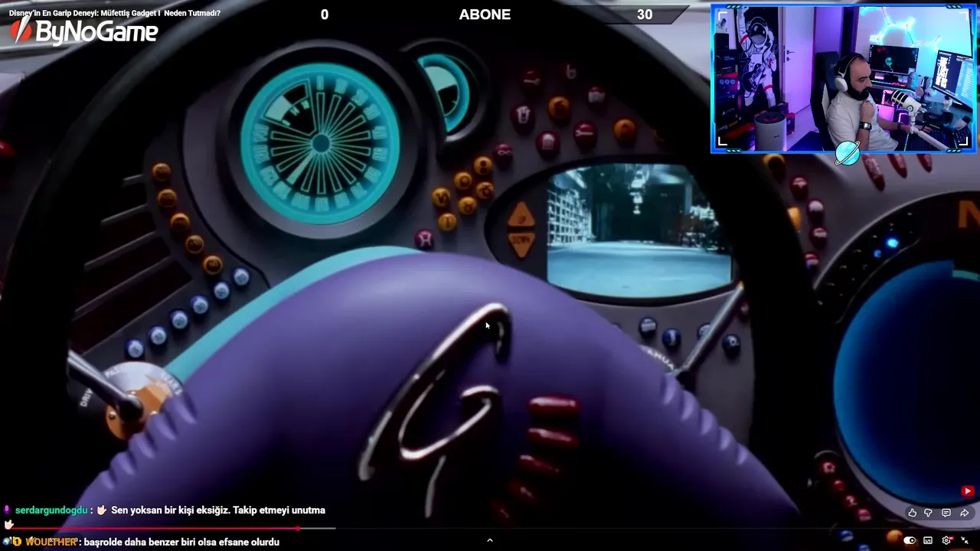Click the serdargundogdu chat username
Viewport: 980px width, 551px height.
tap(51, 510)
